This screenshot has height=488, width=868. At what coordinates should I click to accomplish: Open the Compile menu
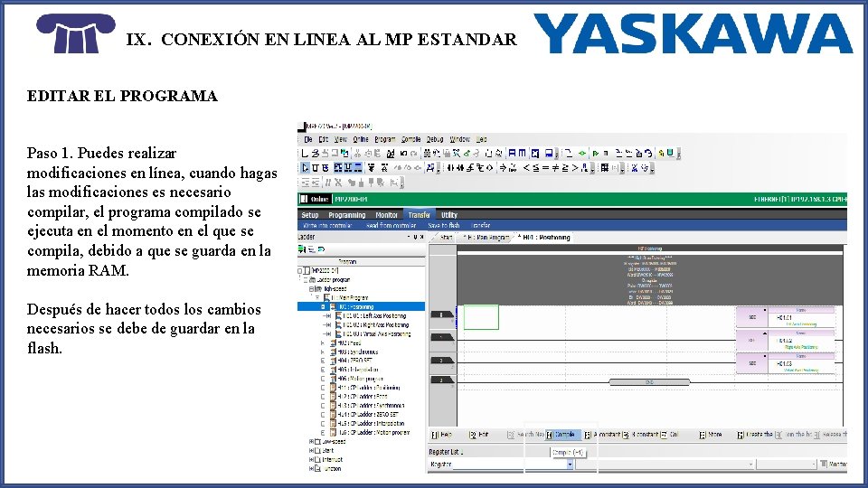(410, 139)
